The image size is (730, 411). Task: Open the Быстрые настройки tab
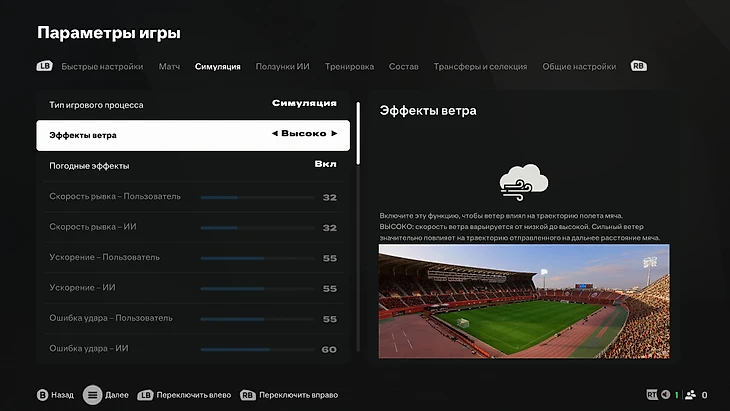click(102, 67)
